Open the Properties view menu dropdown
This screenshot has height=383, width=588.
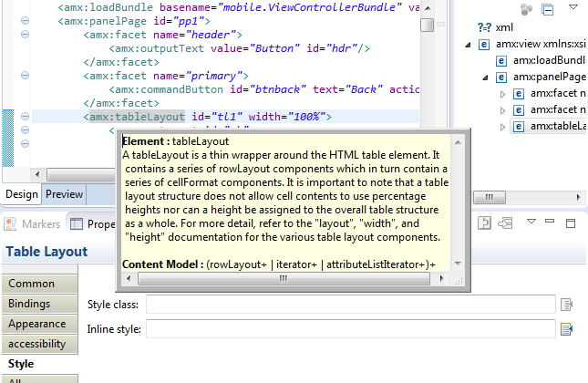pyautogui.click(x=531, y=222)
